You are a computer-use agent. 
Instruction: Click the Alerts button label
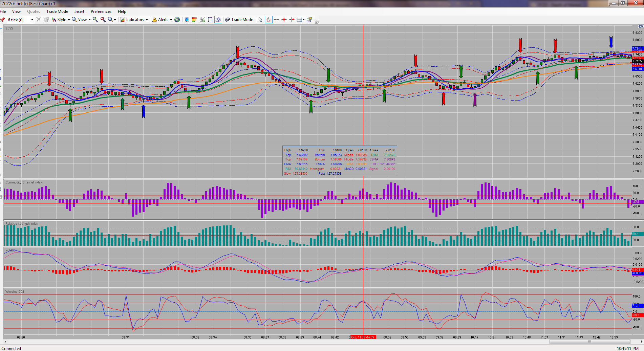tap(163, 20)
